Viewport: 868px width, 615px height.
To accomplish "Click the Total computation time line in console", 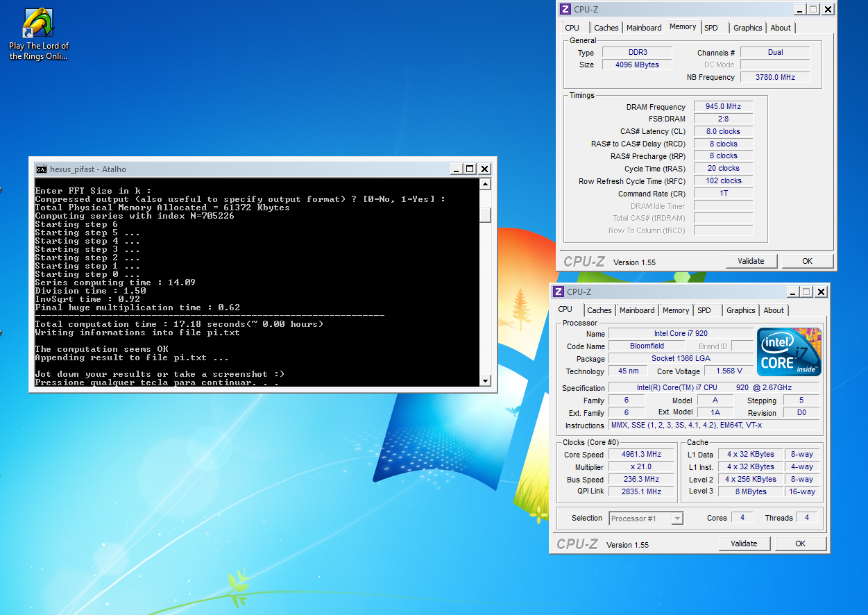I will (x=179, y=324).
